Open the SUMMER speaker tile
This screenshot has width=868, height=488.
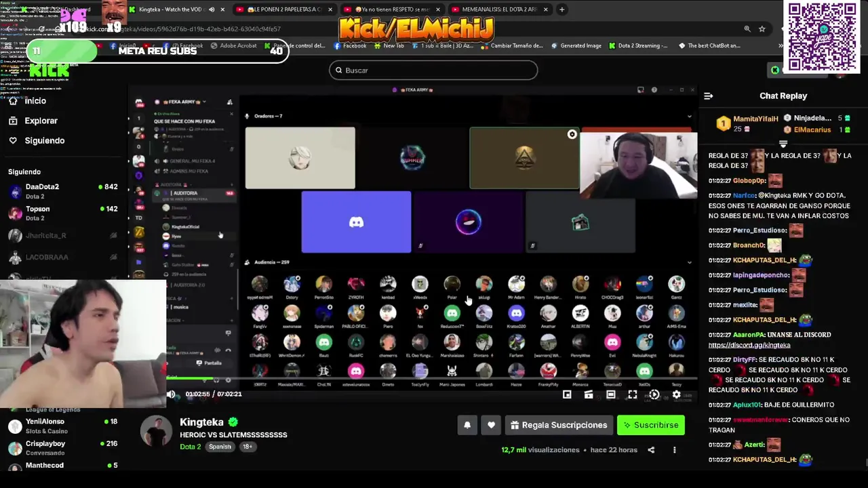click(x=412, y=158)
